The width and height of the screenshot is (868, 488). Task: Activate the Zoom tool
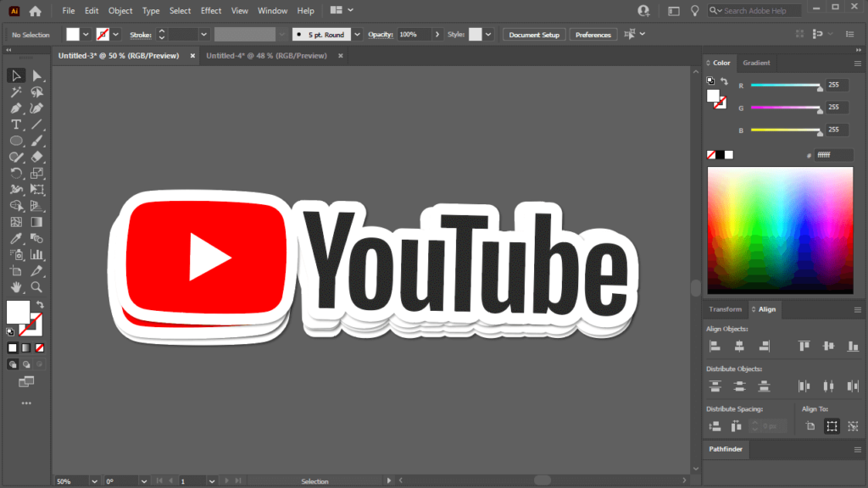pos(37,286)
